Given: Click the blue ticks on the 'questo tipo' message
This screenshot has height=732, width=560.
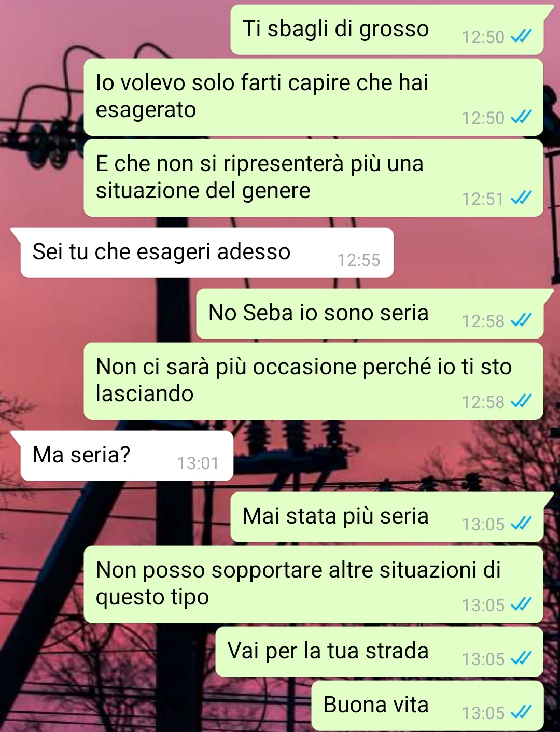Looking at the screenshot, I should pyautogui.click(x=521, y=604).
